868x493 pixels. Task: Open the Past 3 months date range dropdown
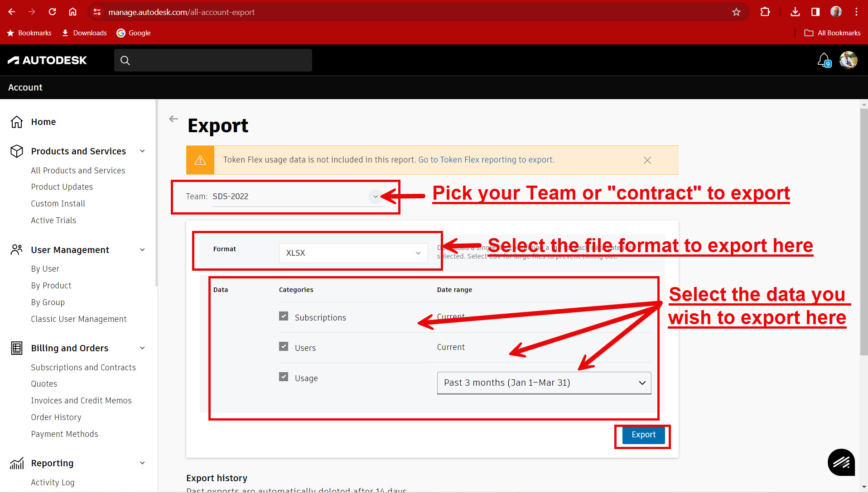tap(544, 383)
